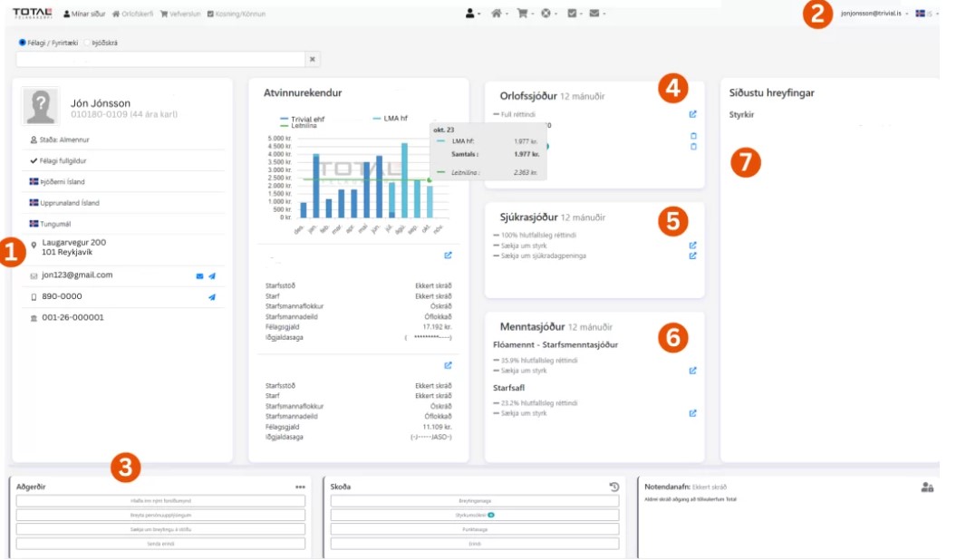This screenshot has width=966, height=560.
Task: Open the link icon for Starfsafl Sækja um styrk
Action: point(692,413)
